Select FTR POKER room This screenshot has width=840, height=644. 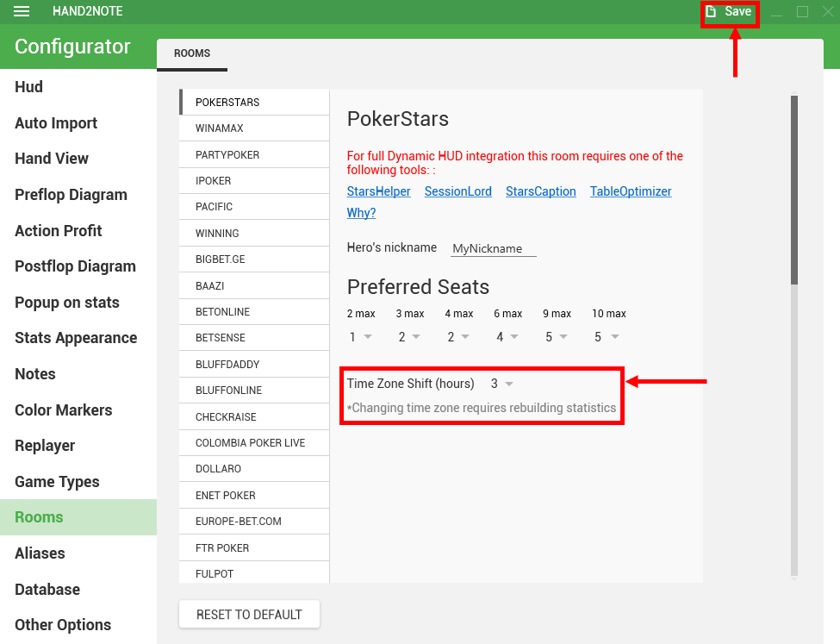254,547
